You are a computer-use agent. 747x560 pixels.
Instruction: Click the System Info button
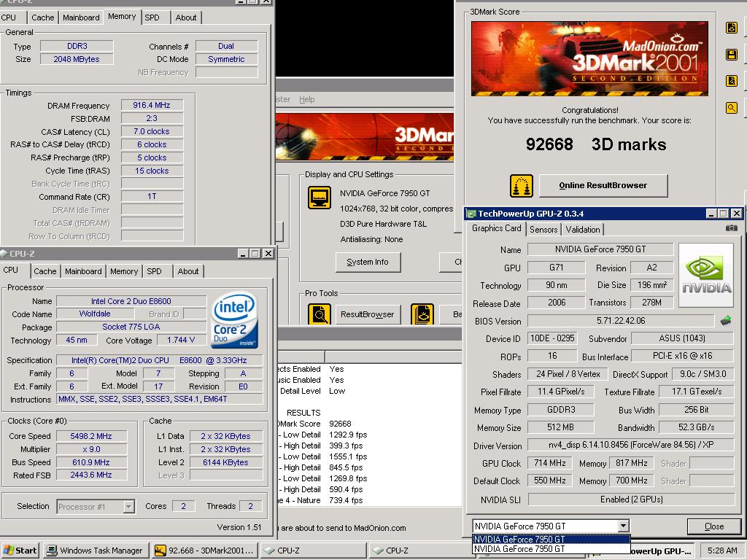tap(368, 262)
